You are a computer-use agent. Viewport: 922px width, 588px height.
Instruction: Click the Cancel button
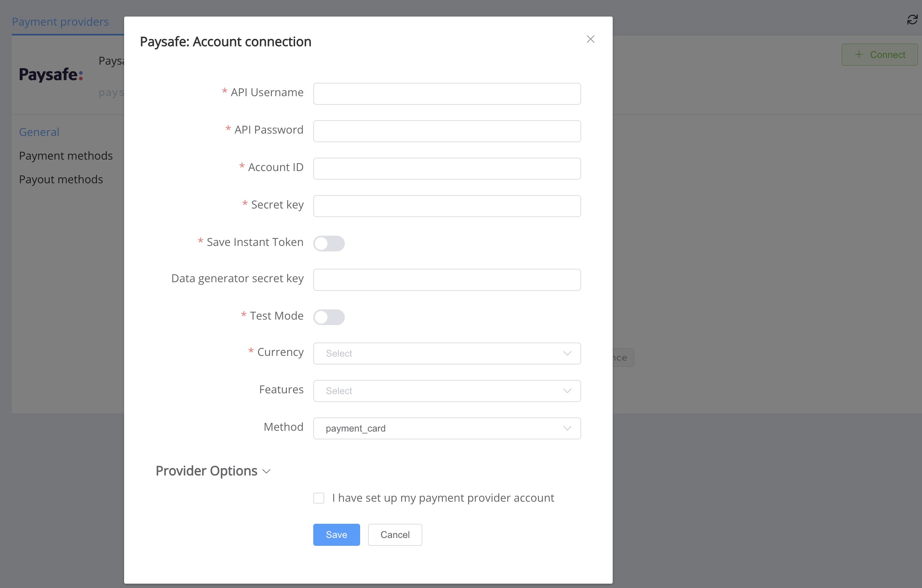pyautogui.click(x=395, y=535)
